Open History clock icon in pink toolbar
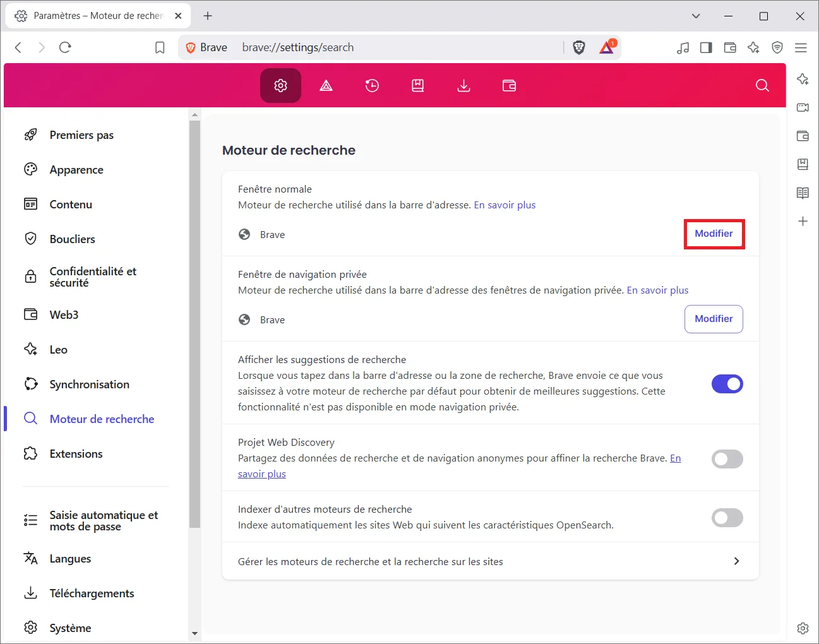 (x=372, y=85)
